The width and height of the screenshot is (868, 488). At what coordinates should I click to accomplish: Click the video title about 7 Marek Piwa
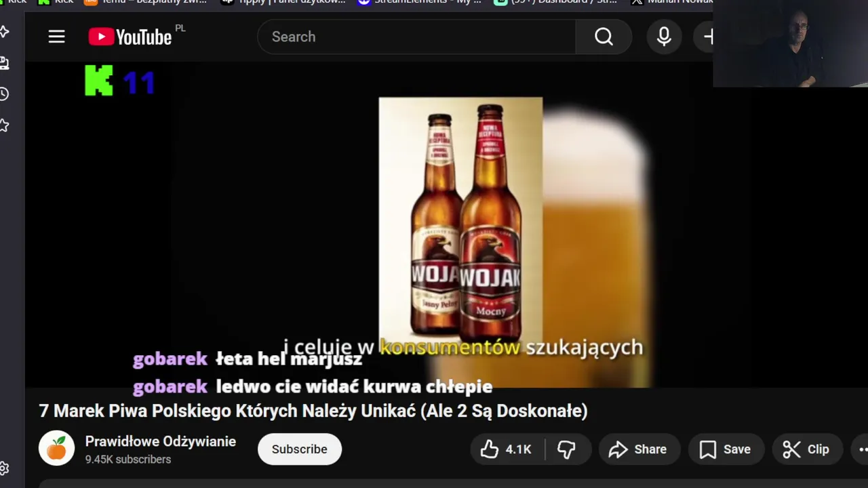pos(313,411)
